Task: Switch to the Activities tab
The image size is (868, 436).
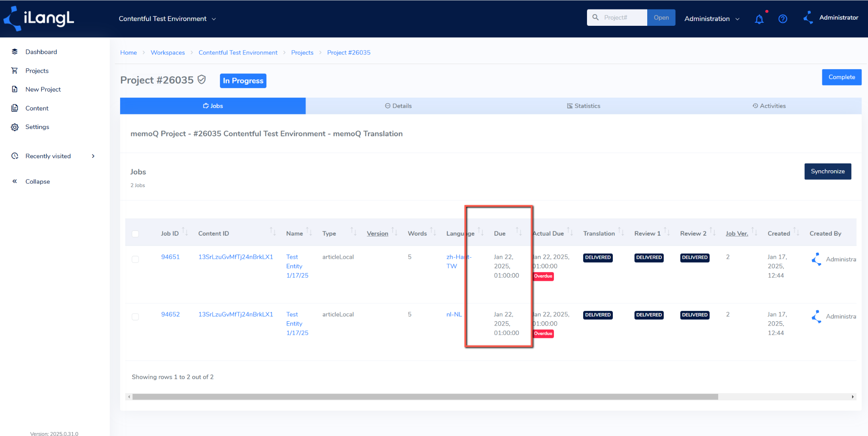Action: click(x=769, y=106)
